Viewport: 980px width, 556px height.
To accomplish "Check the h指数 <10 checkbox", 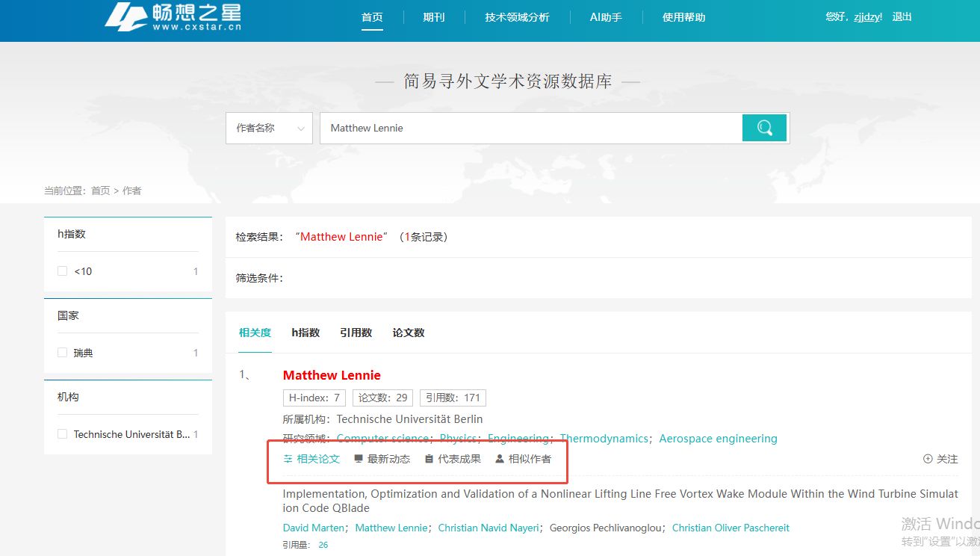I will point(63,271).
